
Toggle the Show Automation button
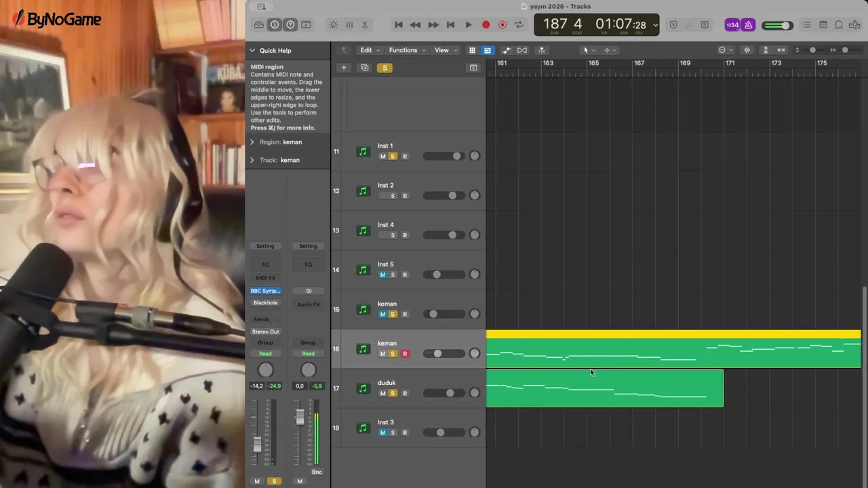point(506,50)
